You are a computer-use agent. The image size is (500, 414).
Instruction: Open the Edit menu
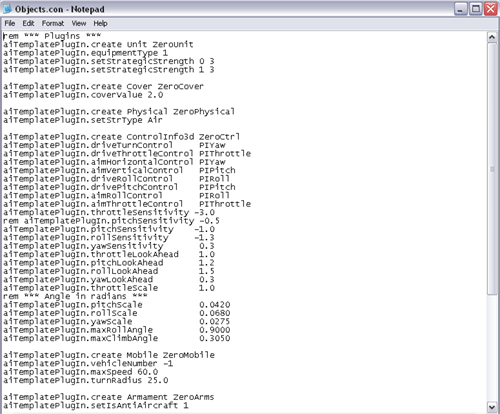click(x=28, y=23)
